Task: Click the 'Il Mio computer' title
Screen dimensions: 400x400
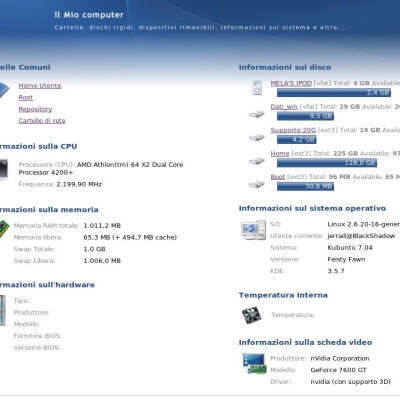Action: tap(89, 15)
